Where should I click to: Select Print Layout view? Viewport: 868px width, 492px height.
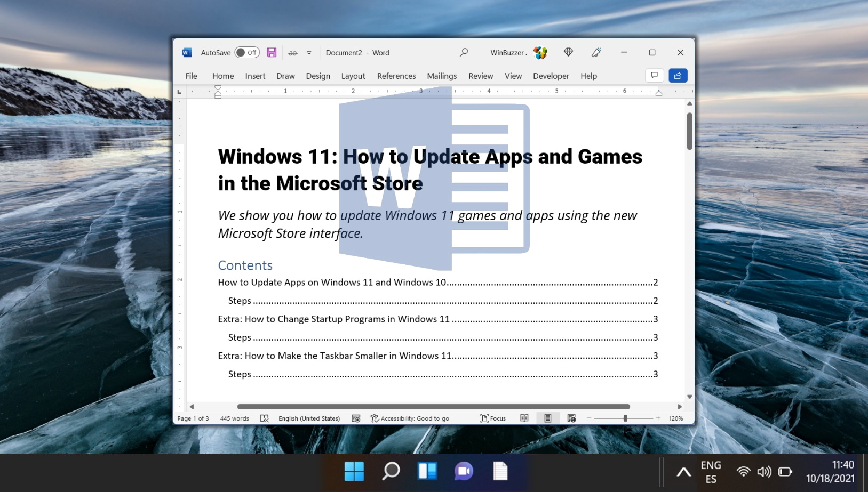pos(548,418)
